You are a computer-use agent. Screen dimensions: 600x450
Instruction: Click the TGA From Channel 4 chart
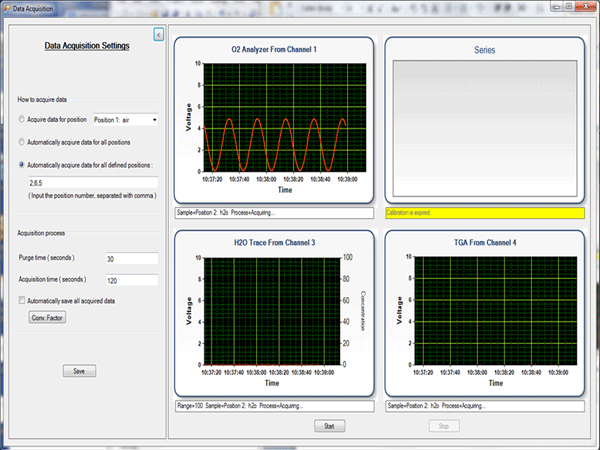coord(484,313)
